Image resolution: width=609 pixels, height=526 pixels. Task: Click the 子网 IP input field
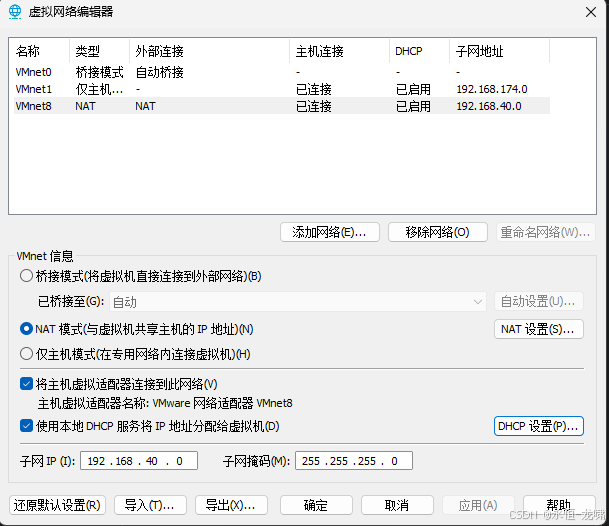pos(139,461)
